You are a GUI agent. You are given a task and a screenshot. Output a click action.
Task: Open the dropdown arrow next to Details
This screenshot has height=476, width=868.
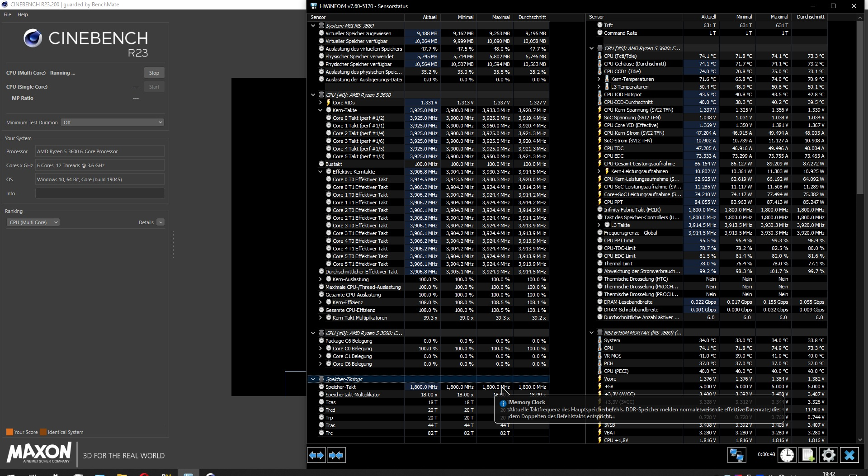pyautogui.click(x=160, y=222)
